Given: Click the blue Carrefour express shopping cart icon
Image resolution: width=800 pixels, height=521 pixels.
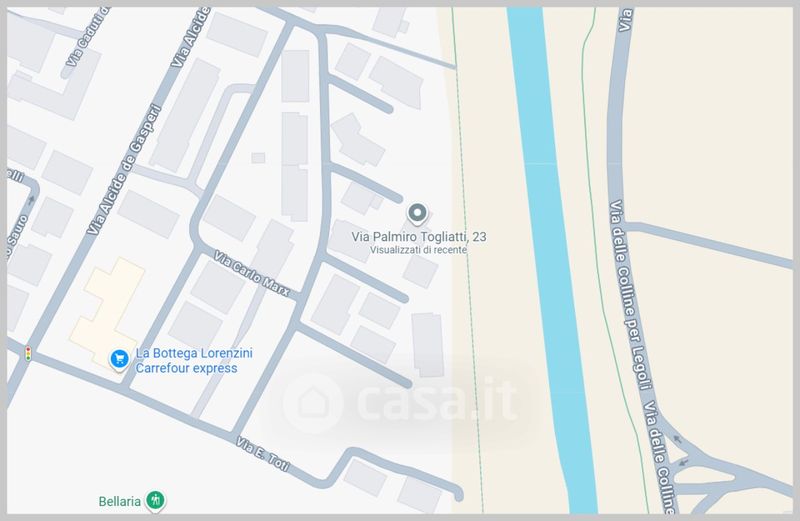Looking at the screenshot, I should point(119,358).
